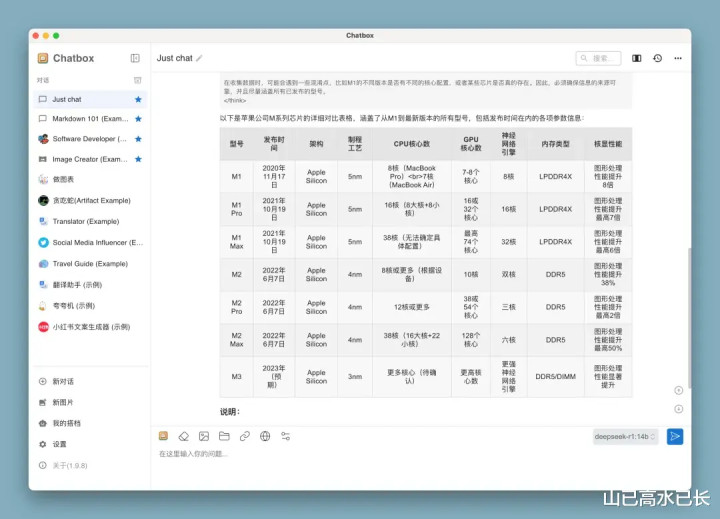The image size is (720, 519).
Task: Click the edit pencil next to Just chat
Action: [199, 58]
